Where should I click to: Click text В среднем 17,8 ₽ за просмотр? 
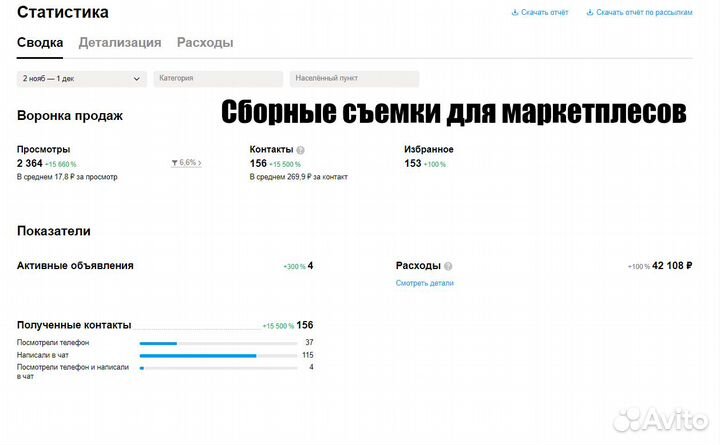[x=67, y=177]
